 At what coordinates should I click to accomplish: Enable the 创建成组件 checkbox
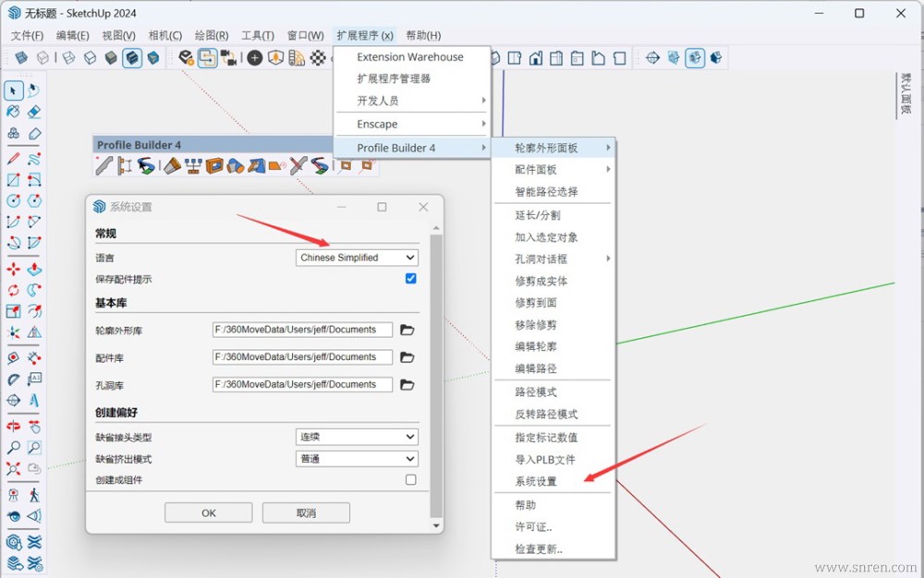tap(411, 480)
